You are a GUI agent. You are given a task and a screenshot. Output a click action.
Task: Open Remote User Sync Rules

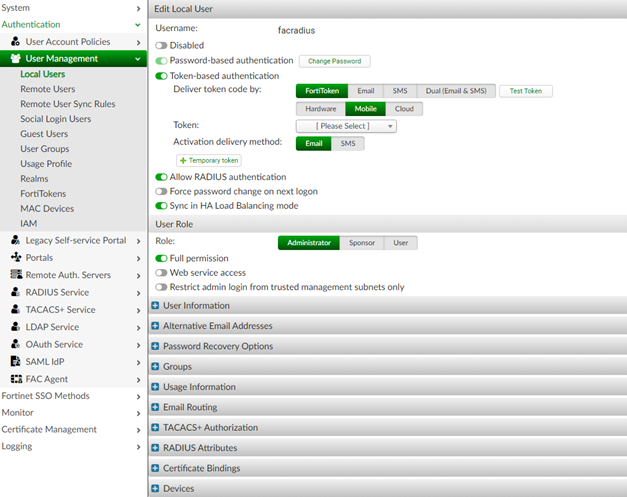pyautogui.click(x=68, y=104)
